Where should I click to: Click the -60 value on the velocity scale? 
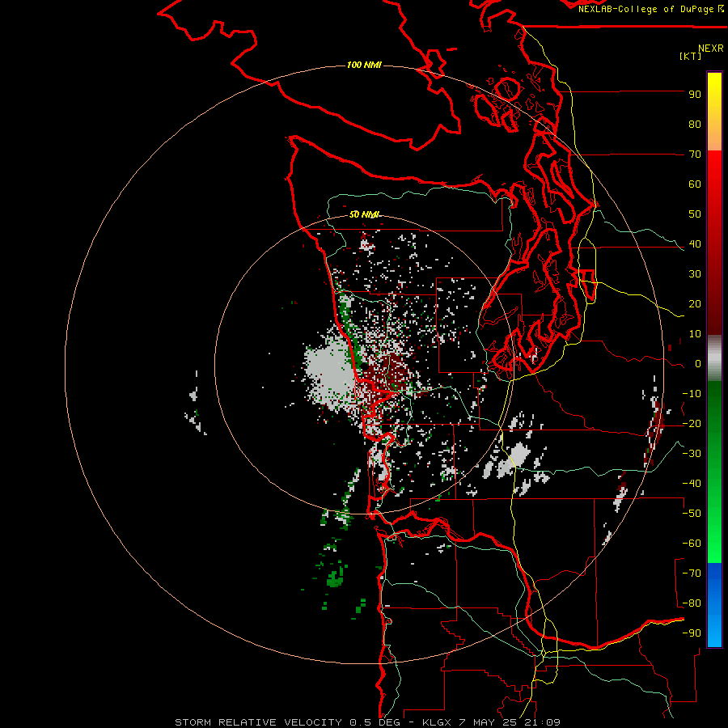[692, 544]
